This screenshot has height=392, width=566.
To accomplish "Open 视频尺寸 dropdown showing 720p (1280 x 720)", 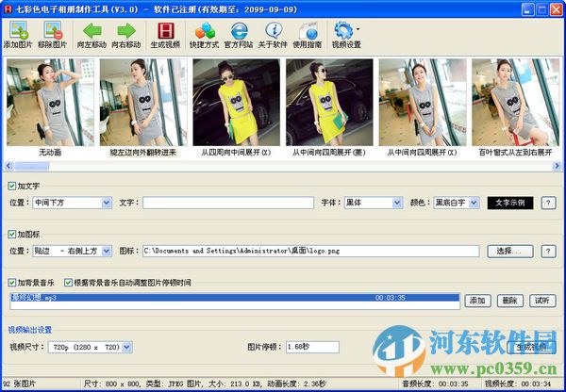I will tap(91, 347).
